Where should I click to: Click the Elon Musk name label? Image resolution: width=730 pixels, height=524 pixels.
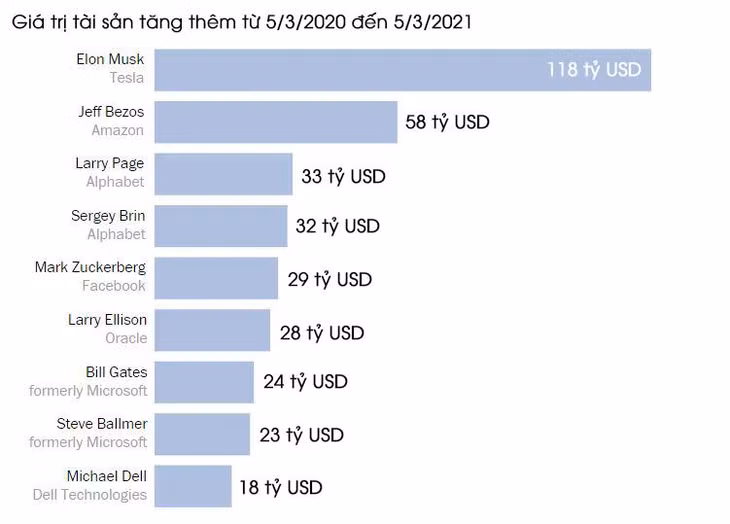tap(110, 59)
